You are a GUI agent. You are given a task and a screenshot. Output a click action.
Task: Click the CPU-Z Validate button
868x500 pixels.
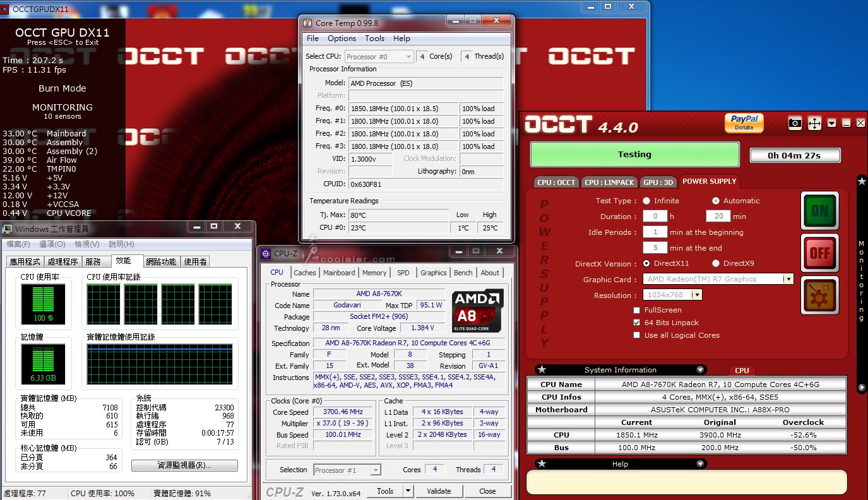(439, 491)
